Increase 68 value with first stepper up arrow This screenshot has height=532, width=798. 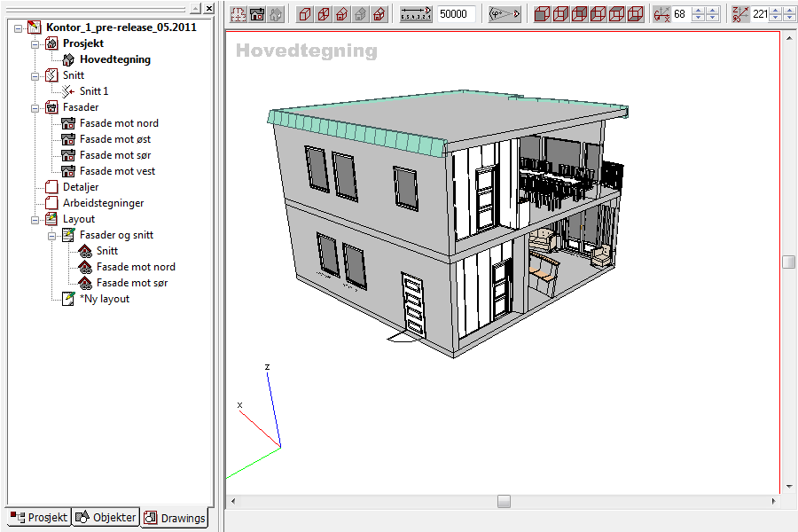[x=699, y=10]
